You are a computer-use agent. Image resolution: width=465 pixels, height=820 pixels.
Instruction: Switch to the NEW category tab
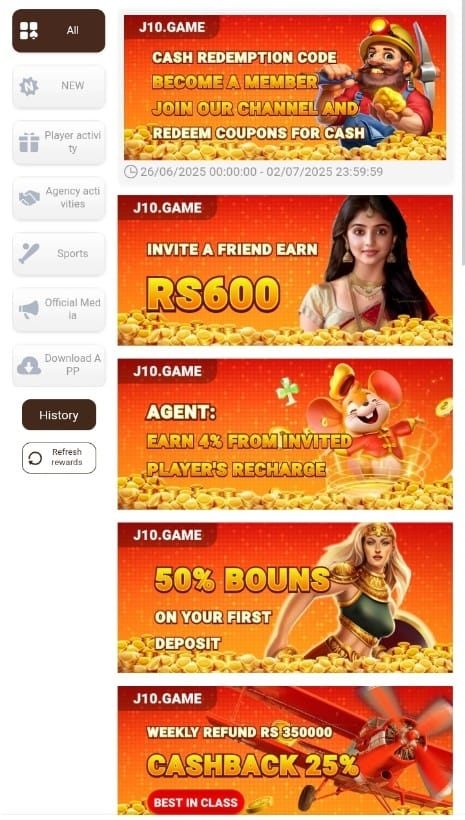(59, 86)
